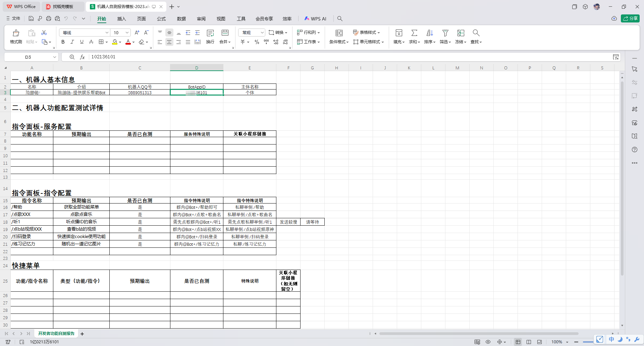Click the Insert function fx icon
The image size is (644, 346).
click(82, 57)
